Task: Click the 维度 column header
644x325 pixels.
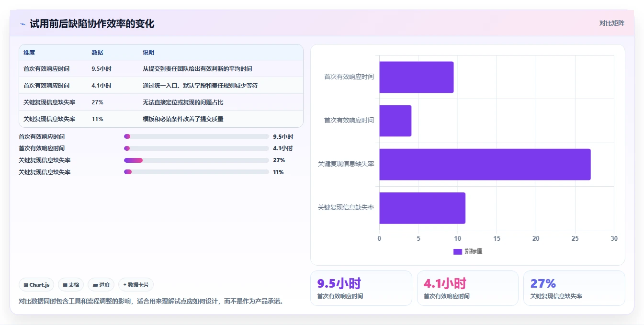Action: [29, 53]
